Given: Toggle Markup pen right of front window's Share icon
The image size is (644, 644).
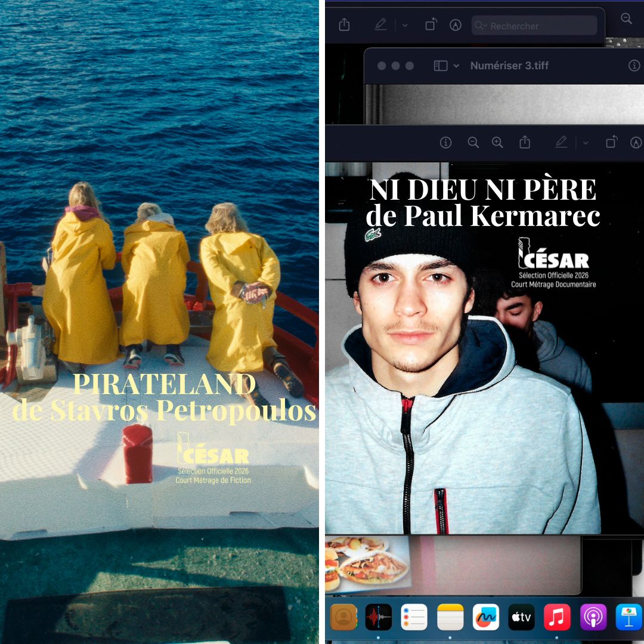Looking at the screenshot, I should [561, 143].
